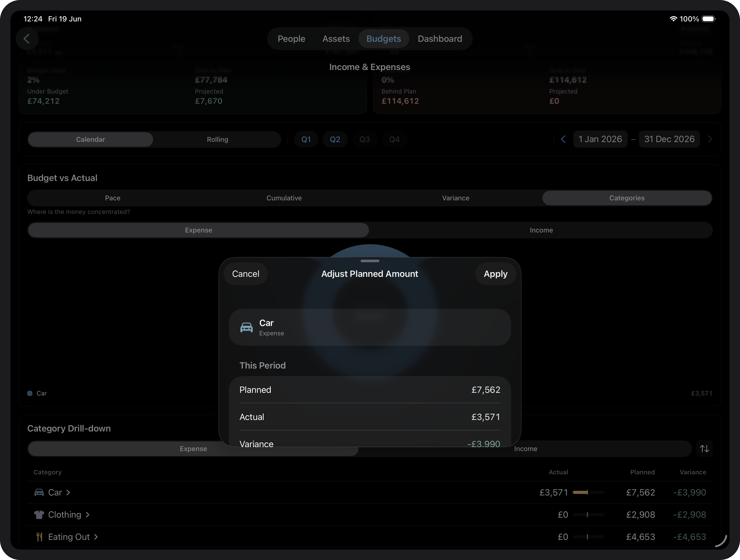Toggle the Q2 quarter chip
The height and width of the screenshot is (560, 740).
(x=335, y=139)
